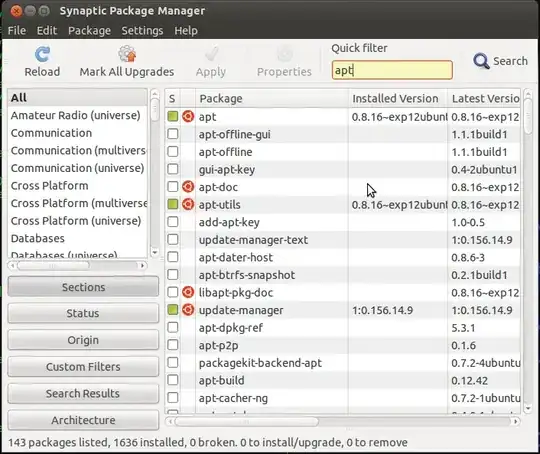Open the File menu
540x454 pixels.
pyautogui.click(x=17, y=31)
